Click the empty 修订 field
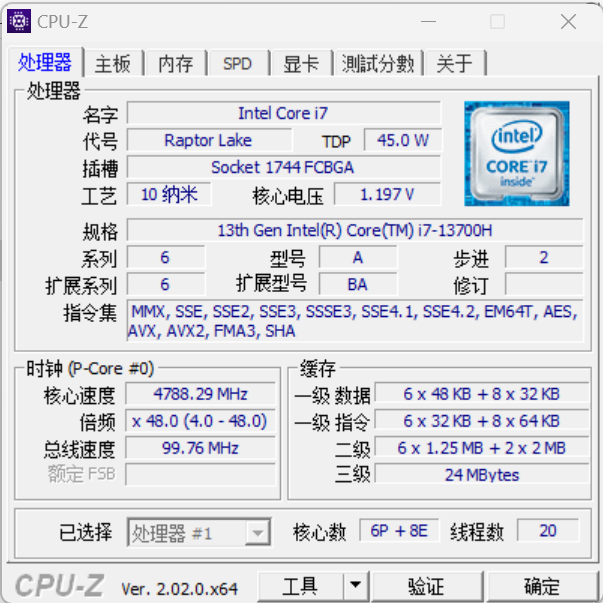 [544, 284]
